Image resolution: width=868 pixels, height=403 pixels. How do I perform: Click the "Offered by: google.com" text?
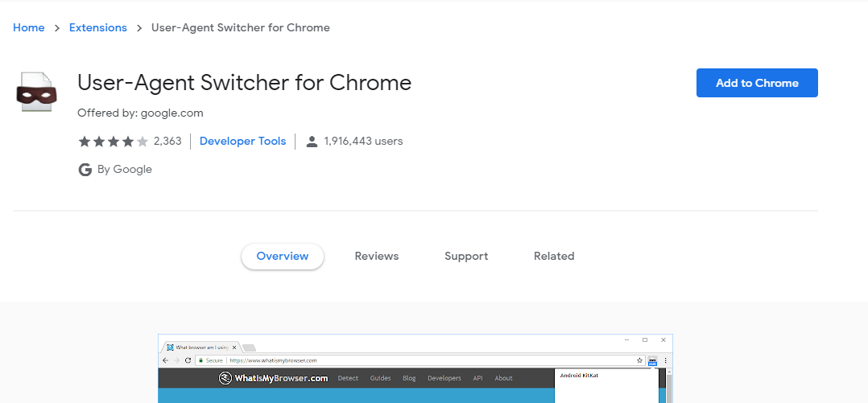[141, 113]
